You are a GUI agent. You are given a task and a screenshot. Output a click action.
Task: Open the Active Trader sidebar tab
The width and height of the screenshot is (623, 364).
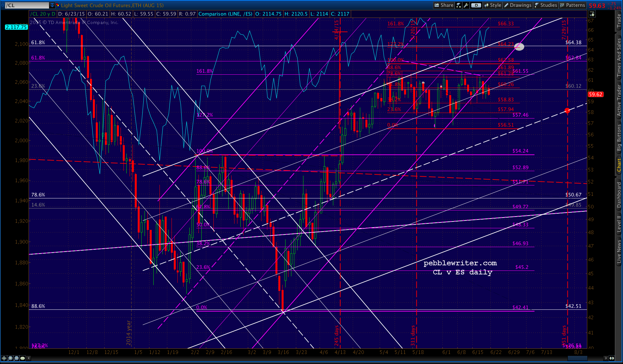619,100
